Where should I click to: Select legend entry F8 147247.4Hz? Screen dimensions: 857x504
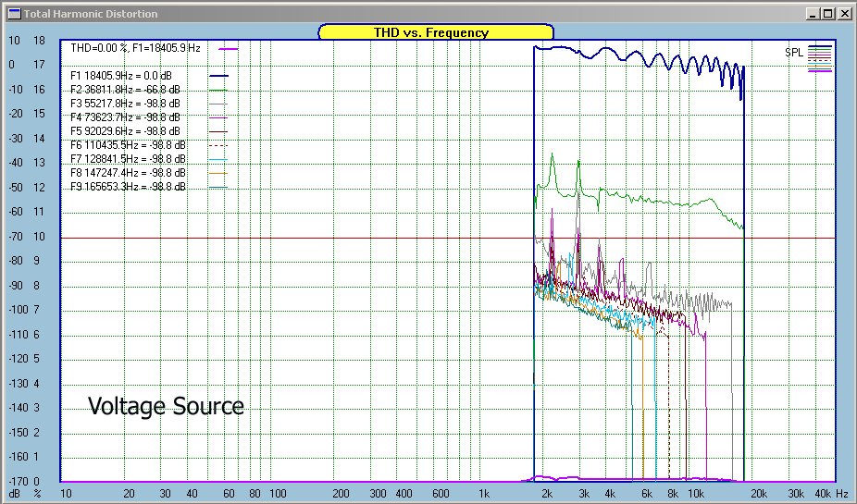[x=128, y=173]
